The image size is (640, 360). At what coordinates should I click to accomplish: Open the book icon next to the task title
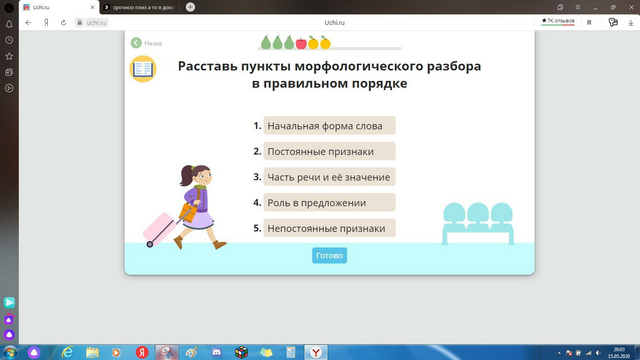143,69
